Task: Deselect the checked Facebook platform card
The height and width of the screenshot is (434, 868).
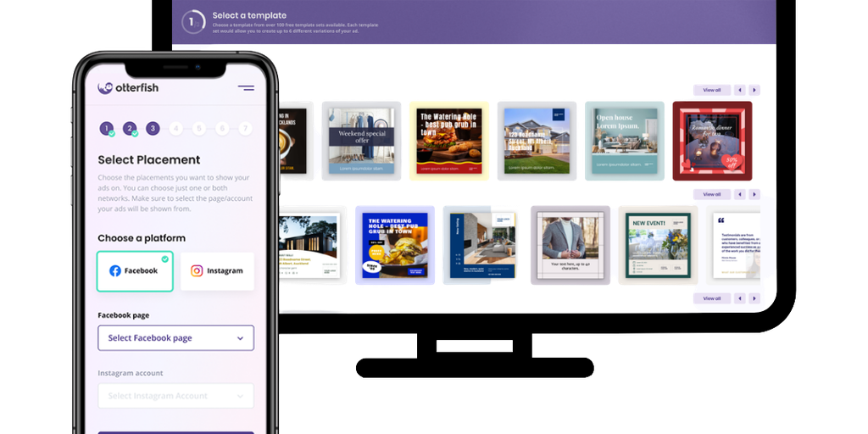Action: point(135,271)
